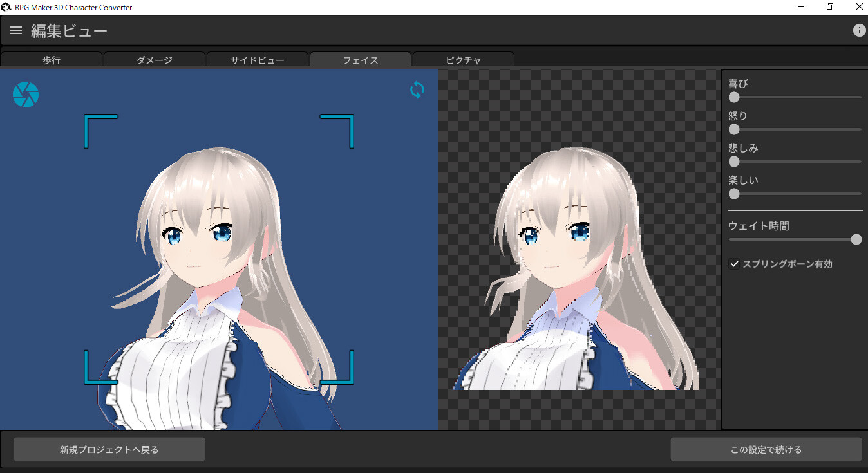The height and width of the screenshot is (473, 868).
Task: Click the 怒り expression slider handle
Action: (x=733, y=129)
